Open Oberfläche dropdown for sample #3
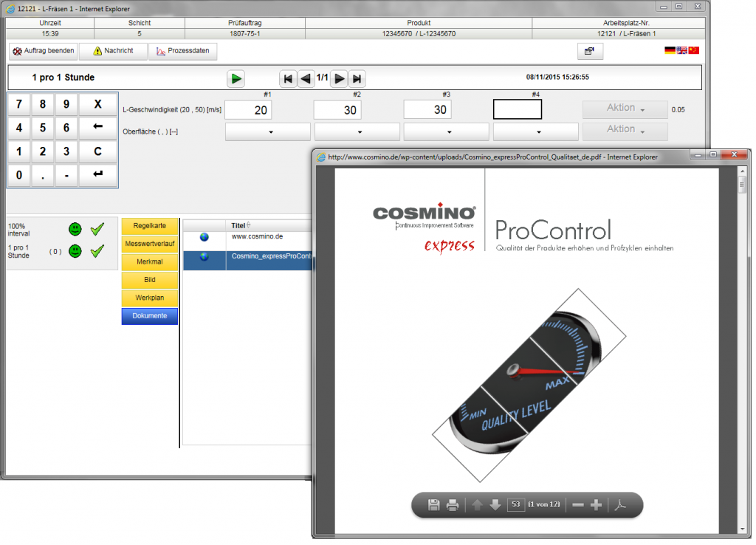 447,131
